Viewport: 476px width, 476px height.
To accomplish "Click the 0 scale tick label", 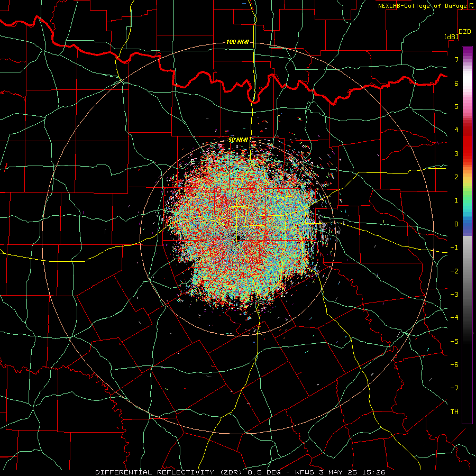I will point(456,224).
